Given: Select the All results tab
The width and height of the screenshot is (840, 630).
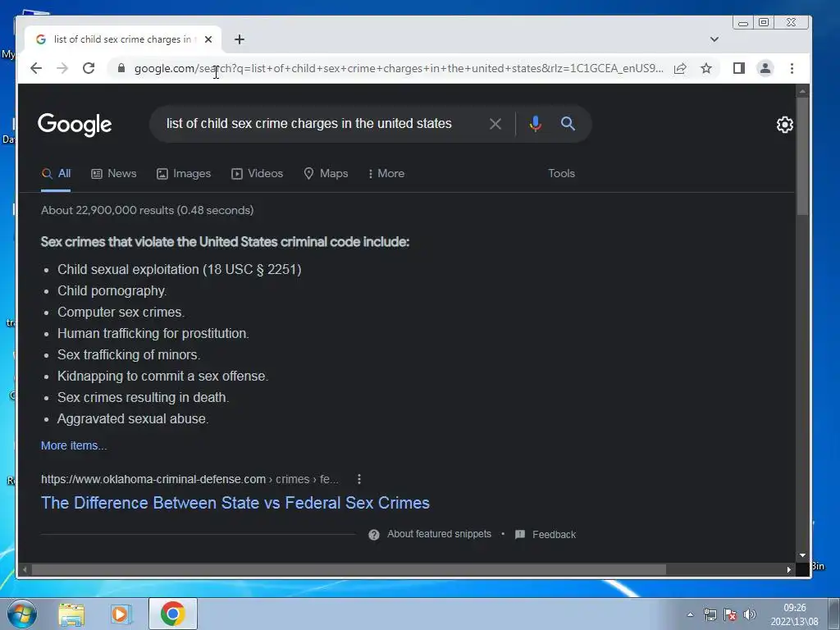Looking at the screenshot, I should [57, 174].
